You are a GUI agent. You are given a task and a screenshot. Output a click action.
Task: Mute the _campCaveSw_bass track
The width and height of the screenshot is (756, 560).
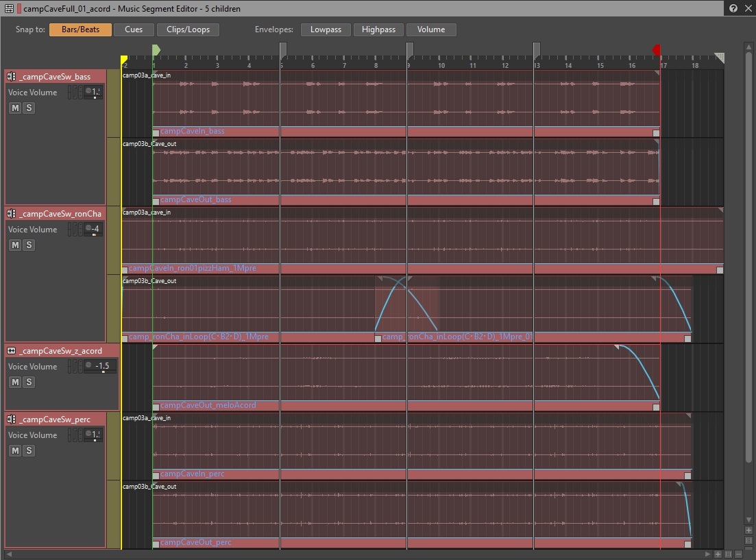point(16,108)
